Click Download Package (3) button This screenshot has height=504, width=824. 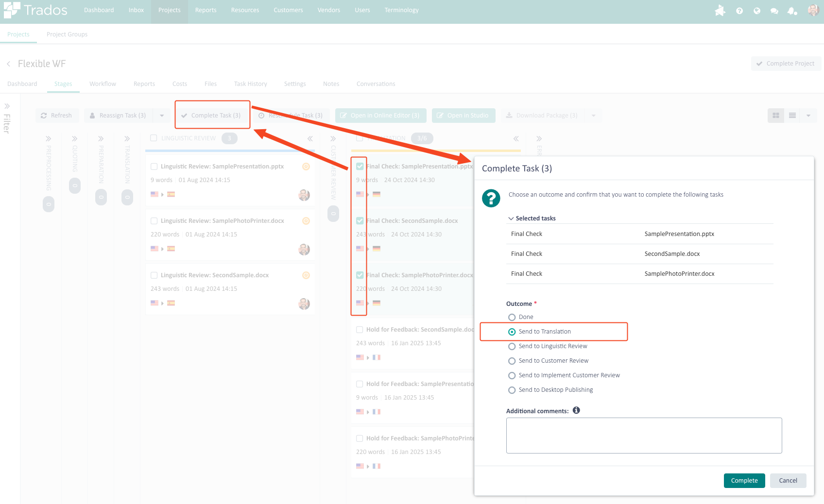coord(542,116)
